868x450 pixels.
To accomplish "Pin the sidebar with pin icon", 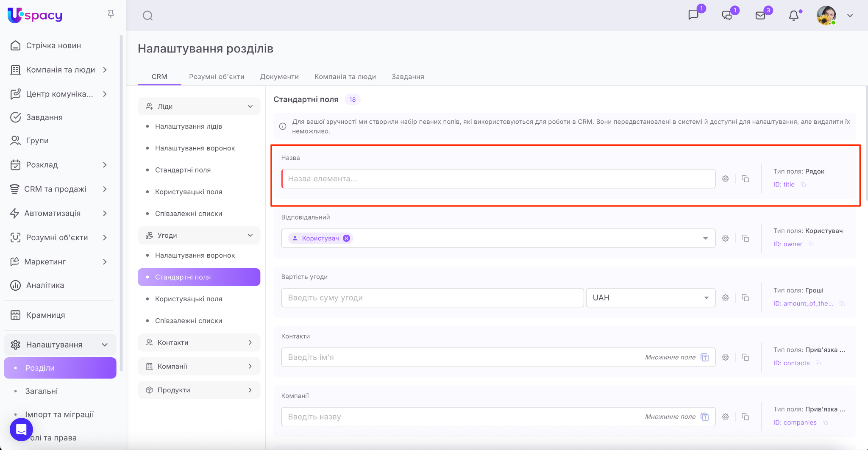I will click(111, 14).
